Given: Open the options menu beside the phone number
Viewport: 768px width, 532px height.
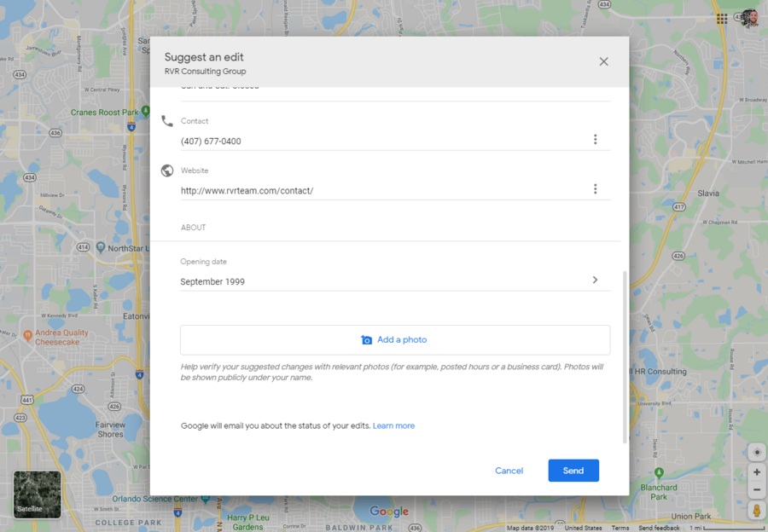Looking at the screenshot, I should pos(595,139).
